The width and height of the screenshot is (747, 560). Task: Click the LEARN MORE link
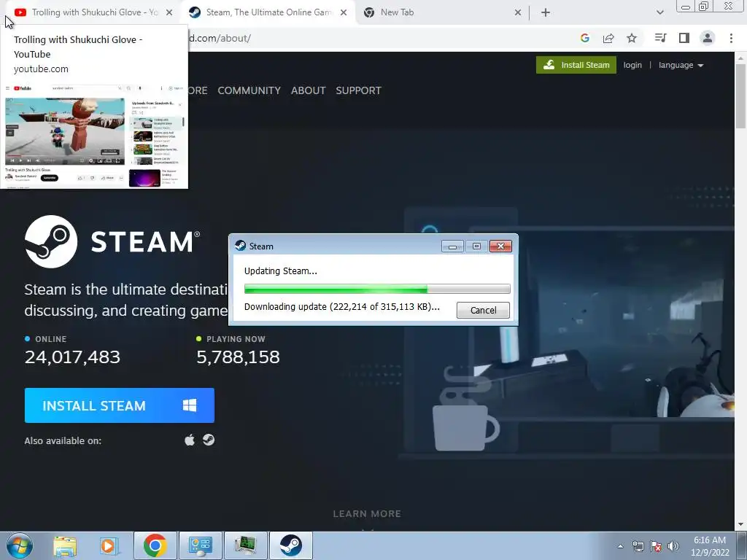[367, 514]
